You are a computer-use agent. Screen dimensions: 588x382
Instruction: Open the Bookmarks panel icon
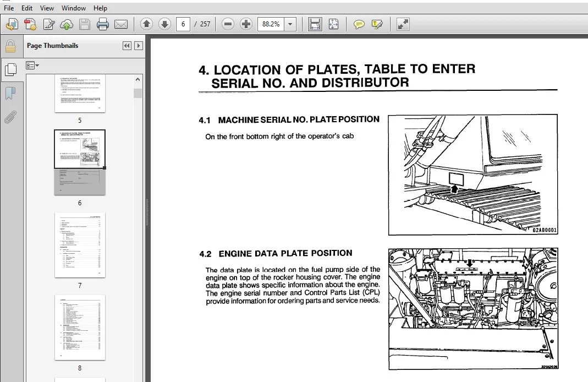coord(10,94)
